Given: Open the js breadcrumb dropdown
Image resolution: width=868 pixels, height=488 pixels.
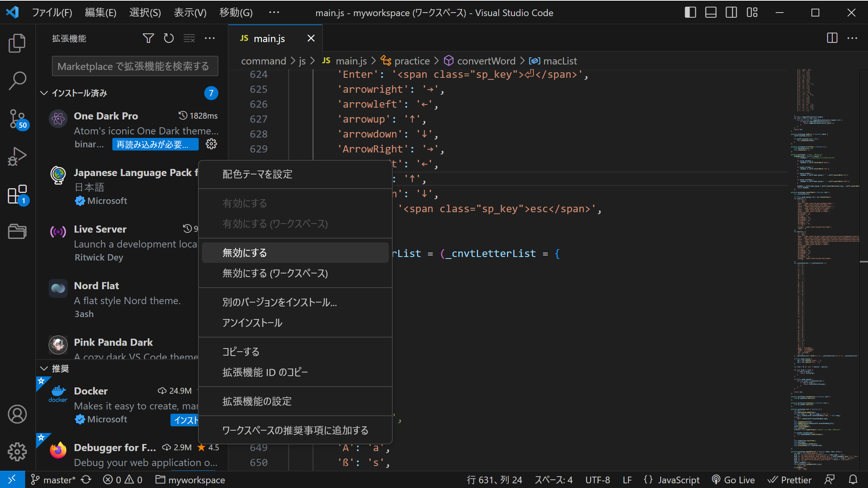Looking at the screenshot, I should pyautogui.click(x=302, y=61).
